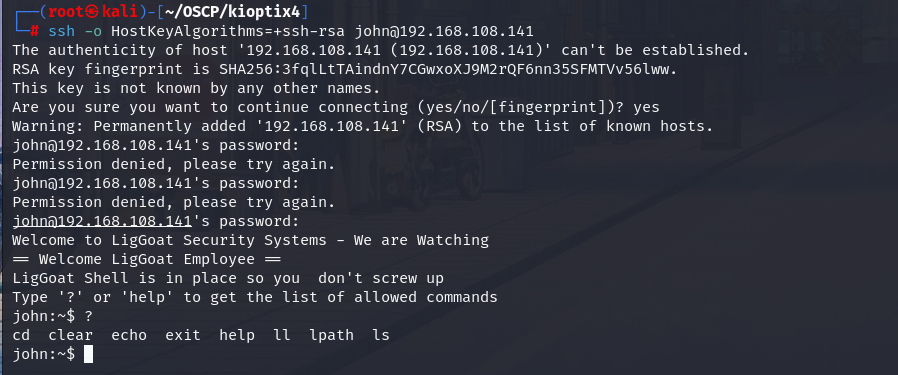This screenshot has width=898, height=375.
Task: Click the 'cd' entry in command list
Action: (x=21, y=335)
